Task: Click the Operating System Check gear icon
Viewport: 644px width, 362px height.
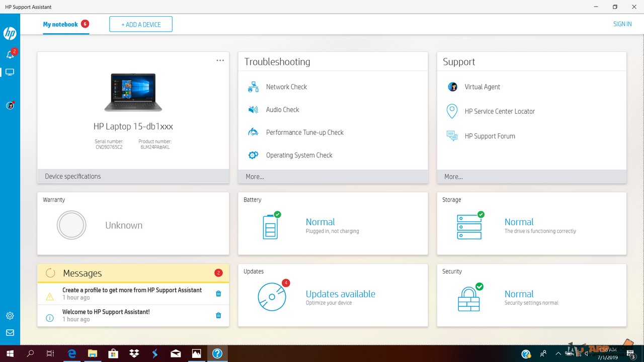Action: point(254,155)
